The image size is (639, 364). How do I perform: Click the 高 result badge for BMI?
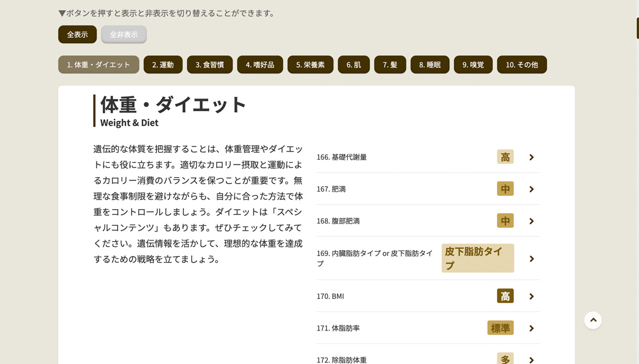[x=505, y=296]
